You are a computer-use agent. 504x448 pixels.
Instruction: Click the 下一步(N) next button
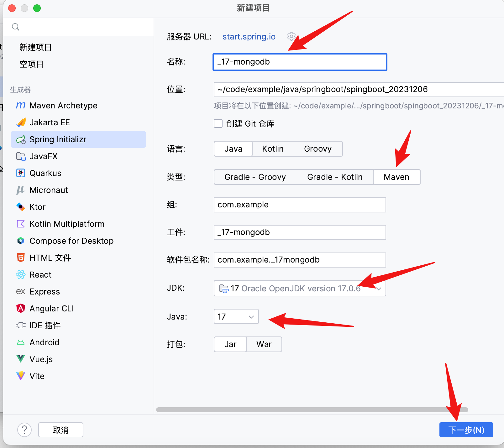click(x=466, y=430)
